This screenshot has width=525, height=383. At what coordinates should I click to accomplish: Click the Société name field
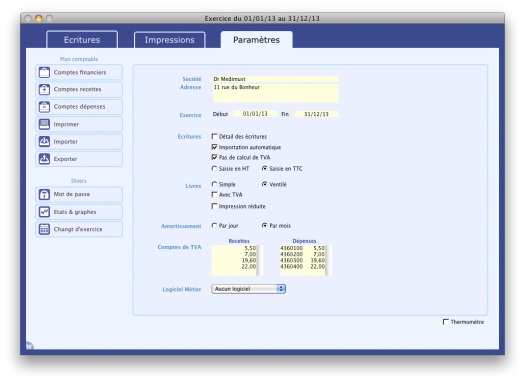[276, 79]
